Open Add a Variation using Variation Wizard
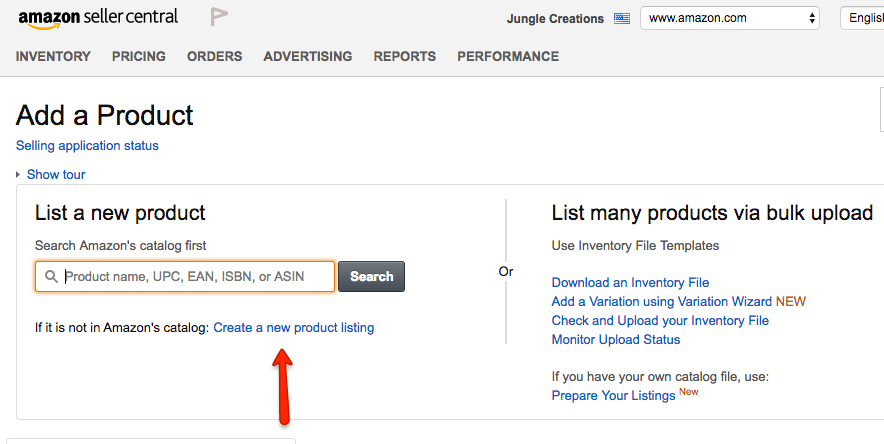The width and height of the screenshot is (884, 444). [x=662, y=301]
